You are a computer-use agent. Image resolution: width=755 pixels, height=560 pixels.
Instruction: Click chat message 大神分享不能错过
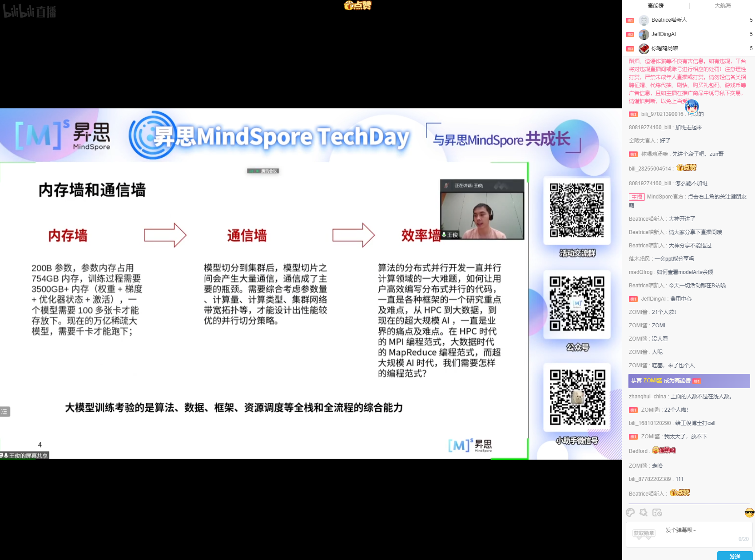tap(690, 246)
